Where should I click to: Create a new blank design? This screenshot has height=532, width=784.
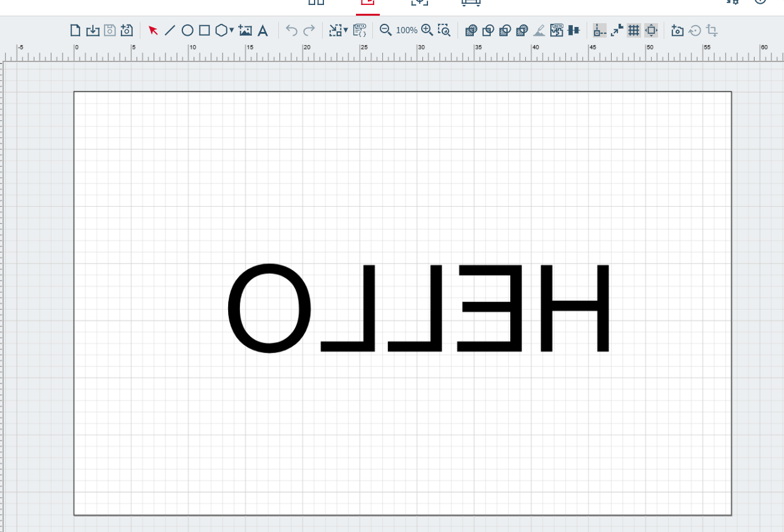pos(75,30)
